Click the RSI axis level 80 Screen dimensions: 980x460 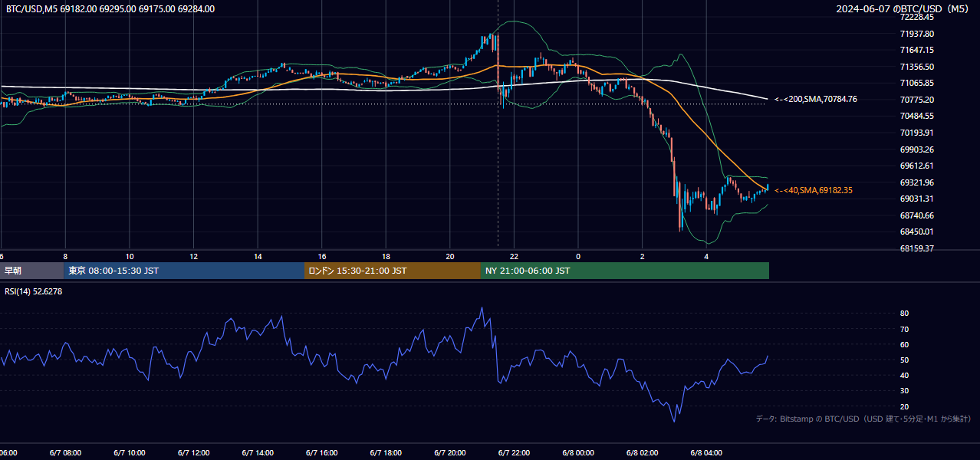pos(904,314)
